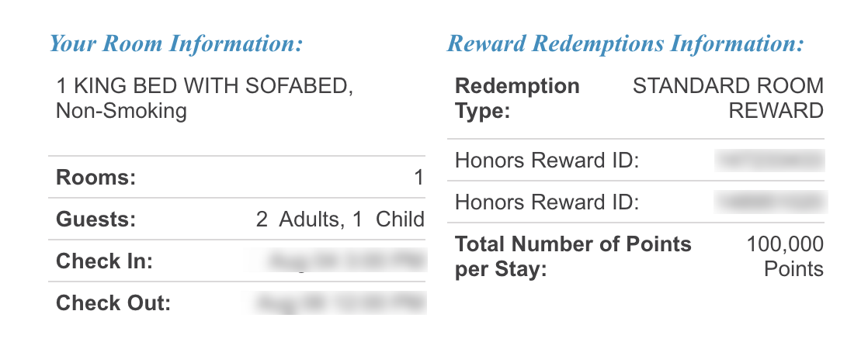Click the blurred Check Out date value
Viewport: 868px width, 349px height.
pyautogui.click(x=342, y=303)
